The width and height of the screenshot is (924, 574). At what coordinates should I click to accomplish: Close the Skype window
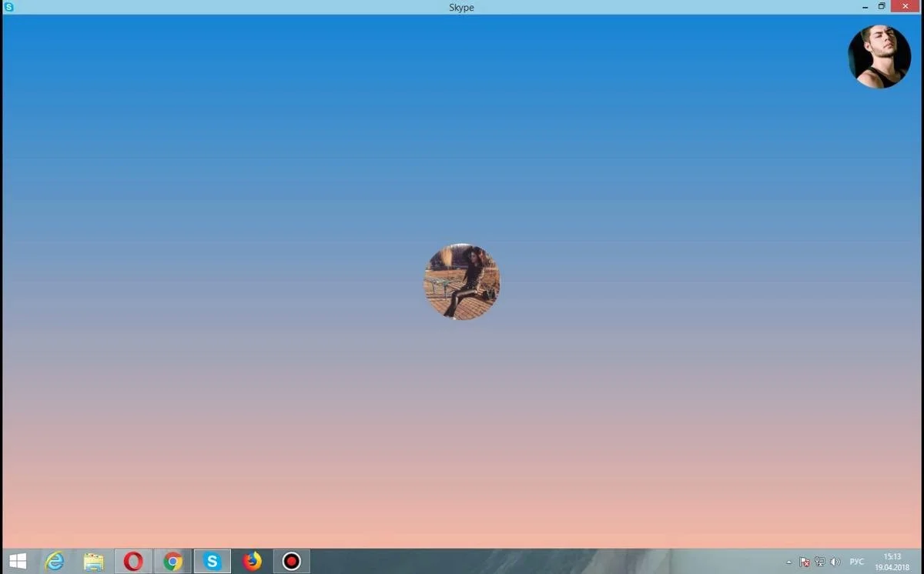[x=906, y=7]
